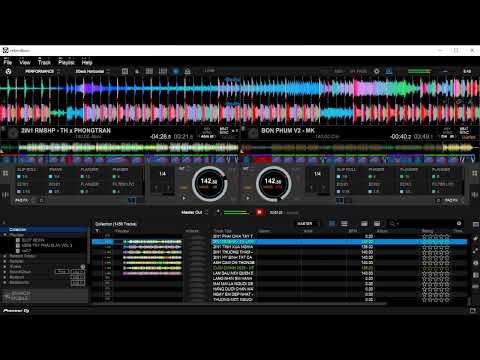Open the Help menu

click(x=87, y=62)
